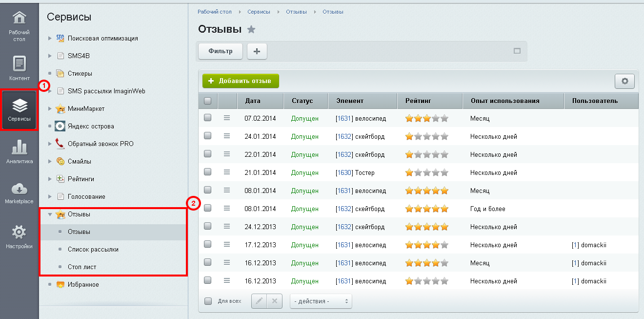The height and width of the screenshot is (319, 644).
Task: Select Список рассылки in the menu
Action: (x=93, y=249)
